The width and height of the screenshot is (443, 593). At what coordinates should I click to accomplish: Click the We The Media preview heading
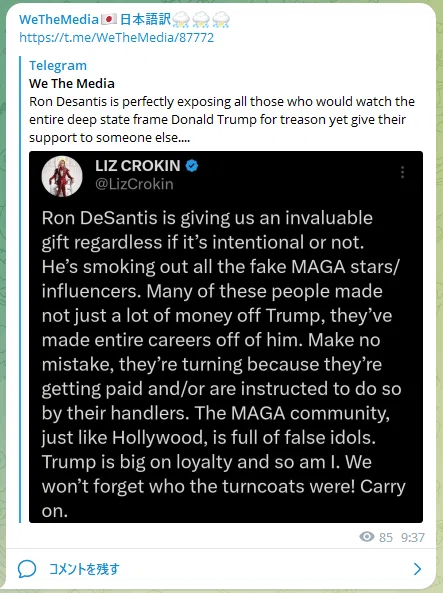[x=72, y=84]
